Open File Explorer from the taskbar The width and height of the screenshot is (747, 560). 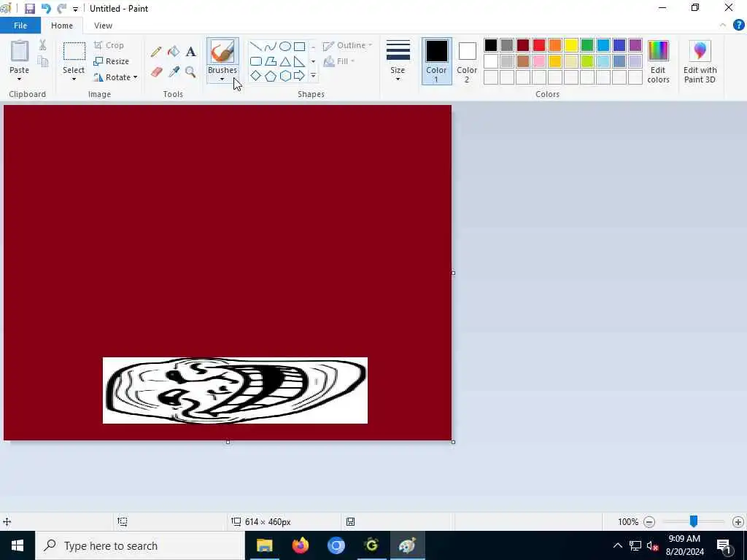click(264, 545)
